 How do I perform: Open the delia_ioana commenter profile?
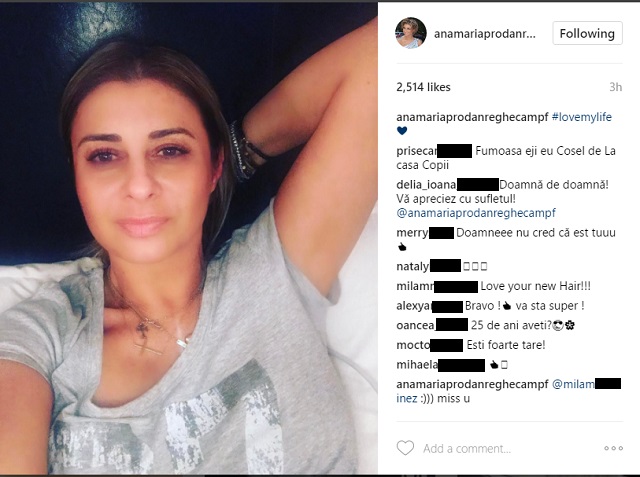(447, 185)
